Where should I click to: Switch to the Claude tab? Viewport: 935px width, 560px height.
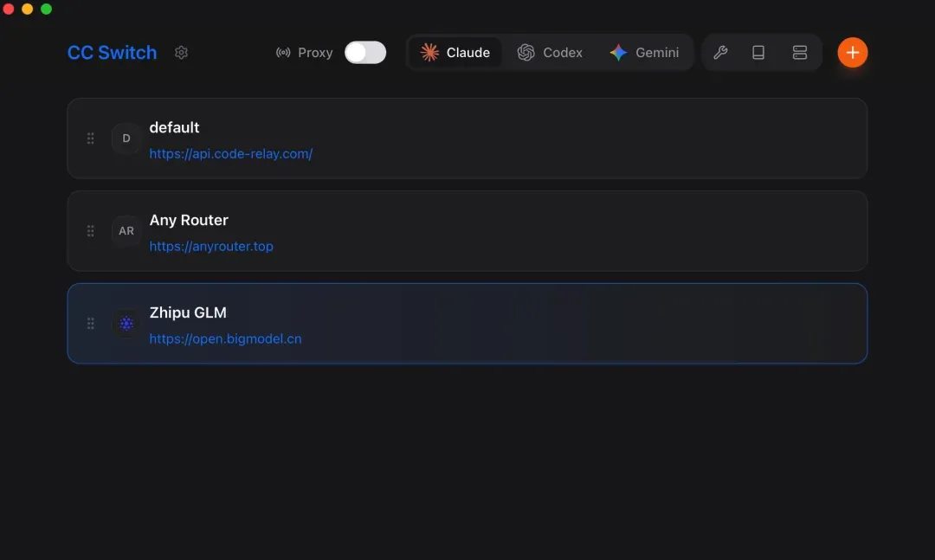pos(455,53)
